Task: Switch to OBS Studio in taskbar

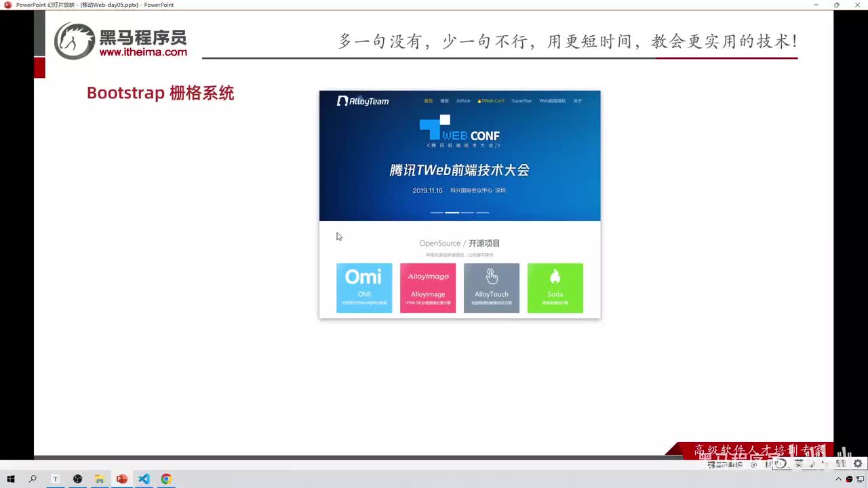Action: pyautogui.click(x=77, y=479)
